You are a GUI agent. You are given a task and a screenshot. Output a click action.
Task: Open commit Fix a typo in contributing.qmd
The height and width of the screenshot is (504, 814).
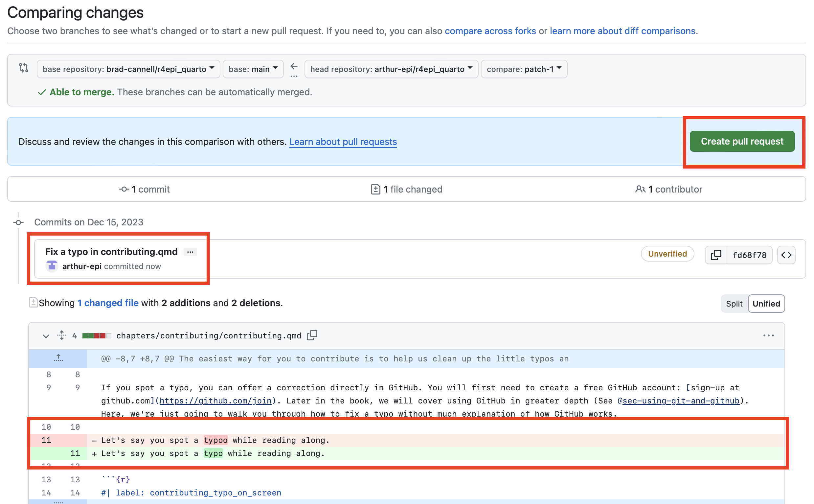click(x=111, y=252)
